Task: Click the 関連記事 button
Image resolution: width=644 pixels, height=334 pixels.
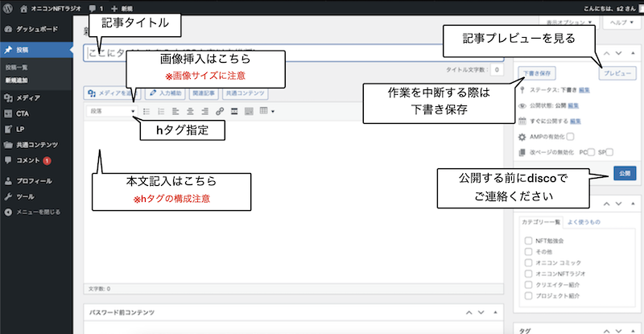Action: coord(204,93)
